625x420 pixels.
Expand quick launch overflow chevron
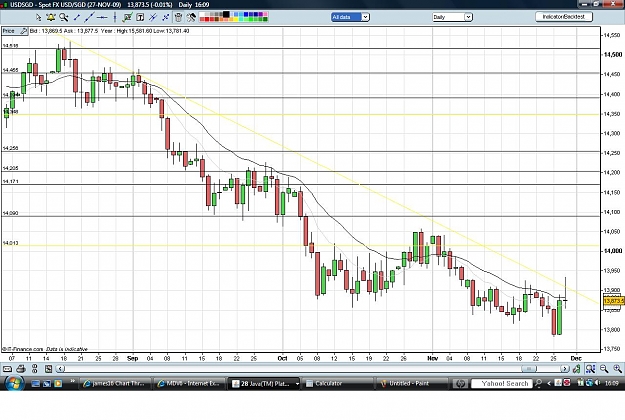tap(73, 381)
